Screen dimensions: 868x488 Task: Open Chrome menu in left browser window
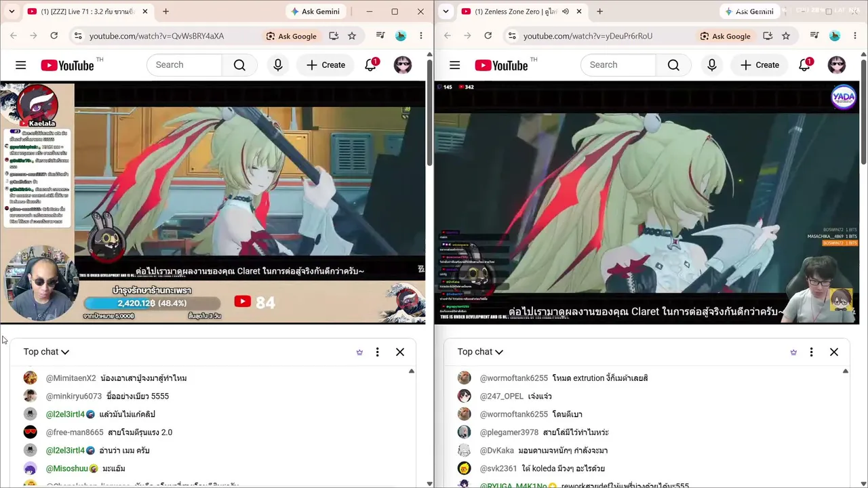421,36
